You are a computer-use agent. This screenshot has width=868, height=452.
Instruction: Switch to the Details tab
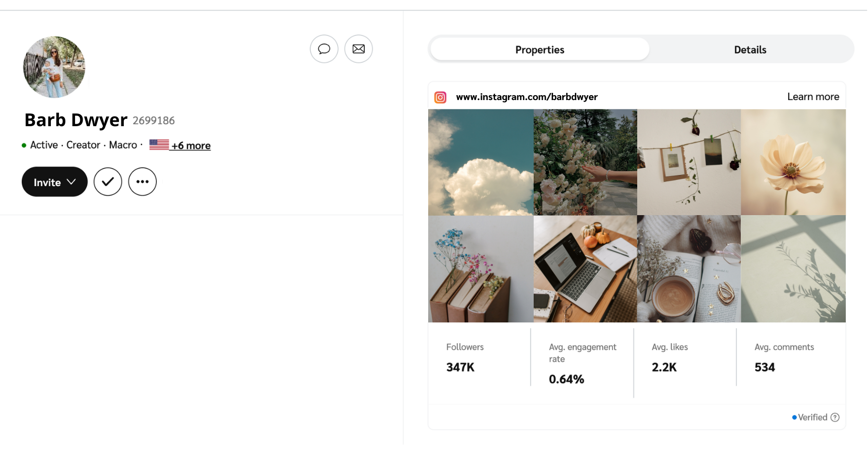(749, 49)
